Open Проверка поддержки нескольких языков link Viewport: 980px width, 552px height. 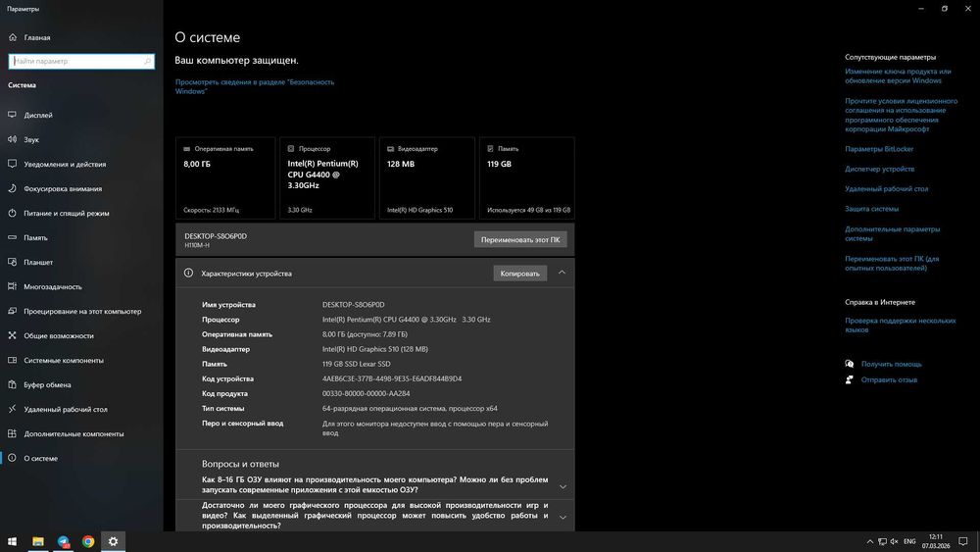[x=900, y=326]
